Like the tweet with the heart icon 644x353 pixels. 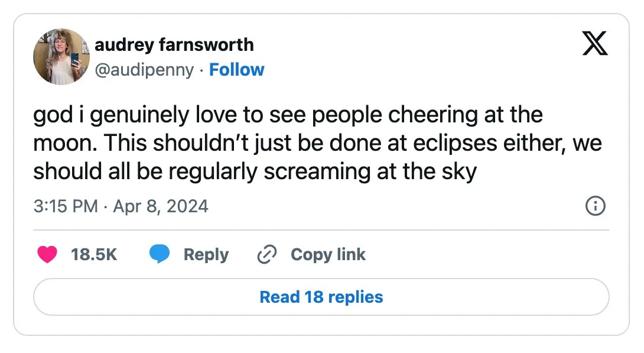click(47, 254)
